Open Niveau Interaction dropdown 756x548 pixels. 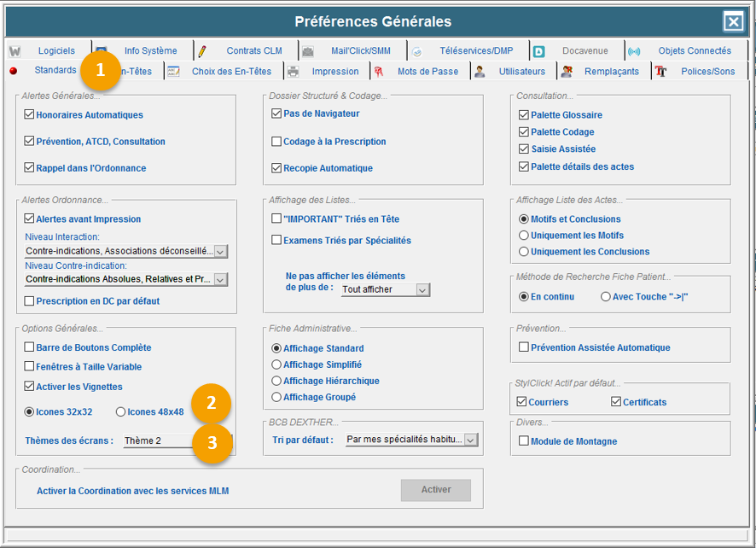(x=220, y=252)
